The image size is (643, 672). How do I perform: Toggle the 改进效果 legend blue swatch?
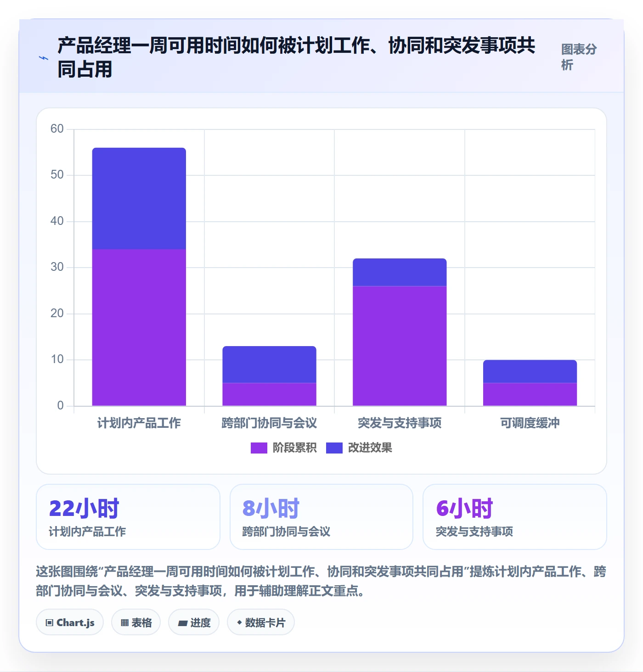pos(334,448)
